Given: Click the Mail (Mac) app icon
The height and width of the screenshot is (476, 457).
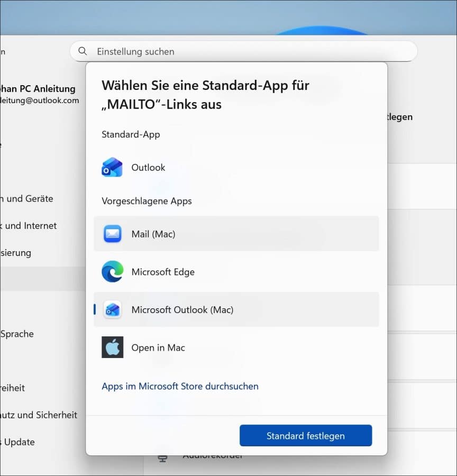Looking at the screenshot, I should pos(112,234).
